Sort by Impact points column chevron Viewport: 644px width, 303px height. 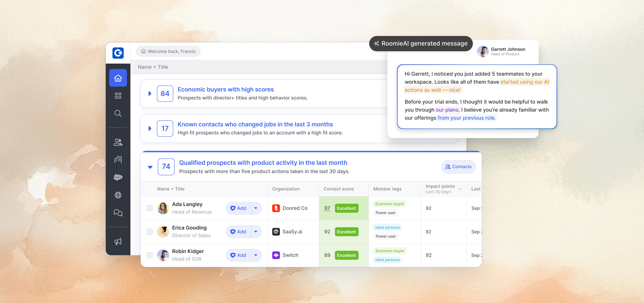[x=460, y=189]
